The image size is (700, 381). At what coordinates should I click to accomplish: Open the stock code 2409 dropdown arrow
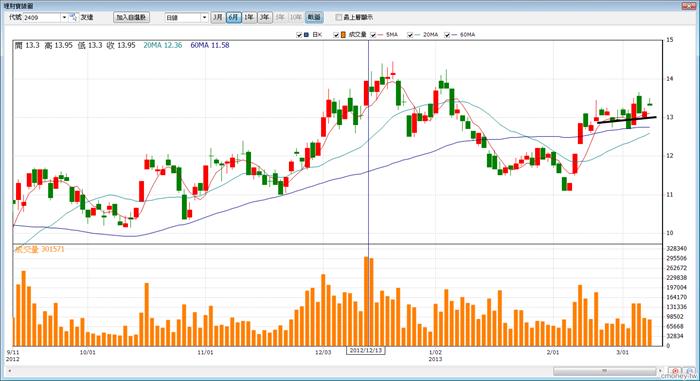[x=64, y=17]
